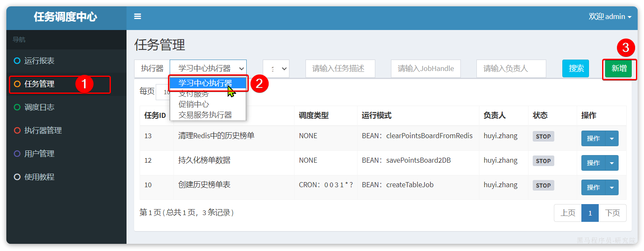Screen dimensions: 644x251
Task: Open 调度日志 in the navigation
Action: [x=66, y=107]
